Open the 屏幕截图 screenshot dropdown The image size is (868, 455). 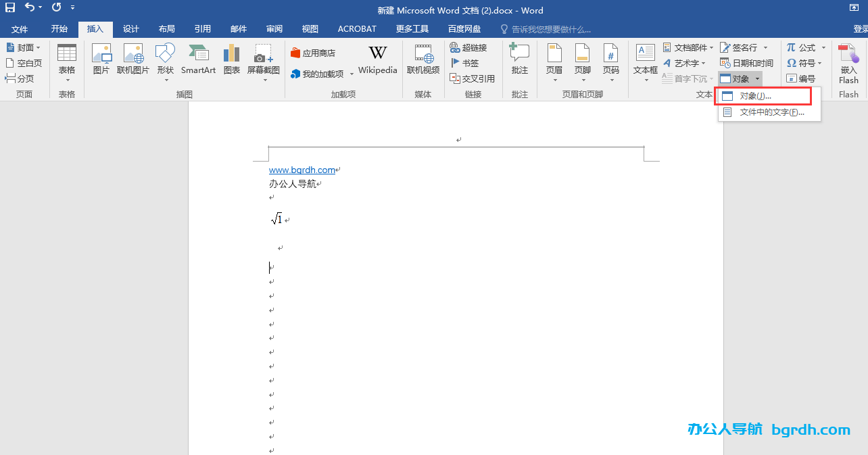coord(263,64)
